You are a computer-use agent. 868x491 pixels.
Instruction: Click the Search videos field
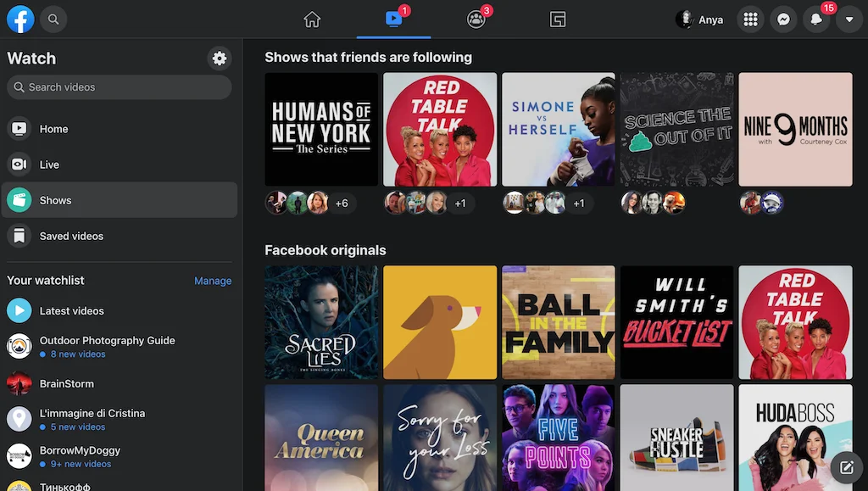click(x=119, y=87)
